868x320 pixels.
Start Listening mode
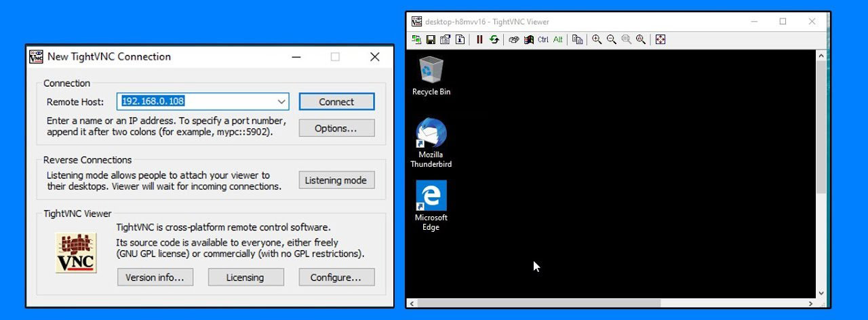[336, 180]
